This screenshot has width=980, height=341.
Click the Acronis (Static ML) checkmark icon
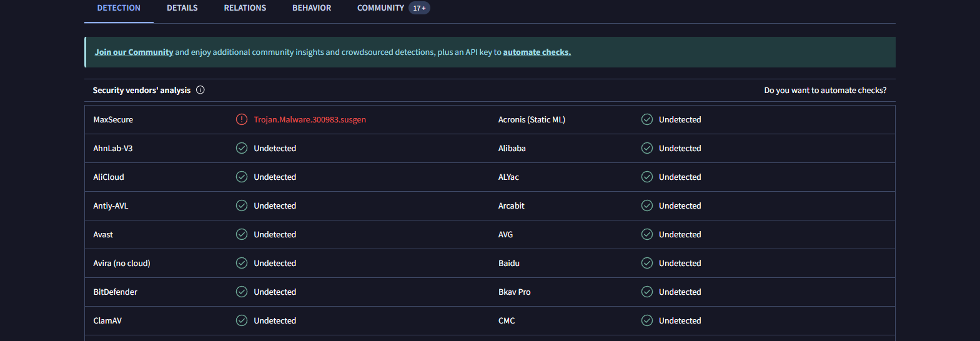[647, 119]
